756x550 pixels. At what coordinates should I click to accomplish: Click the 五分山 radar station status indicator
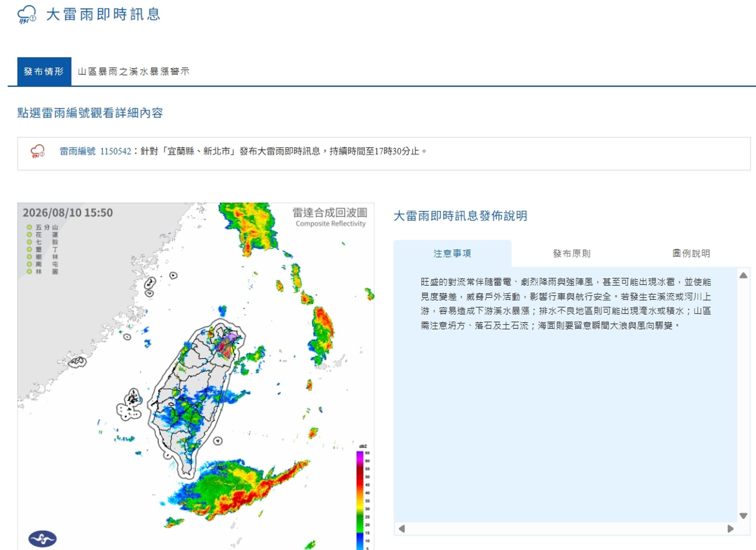click(x=29, y=227)
